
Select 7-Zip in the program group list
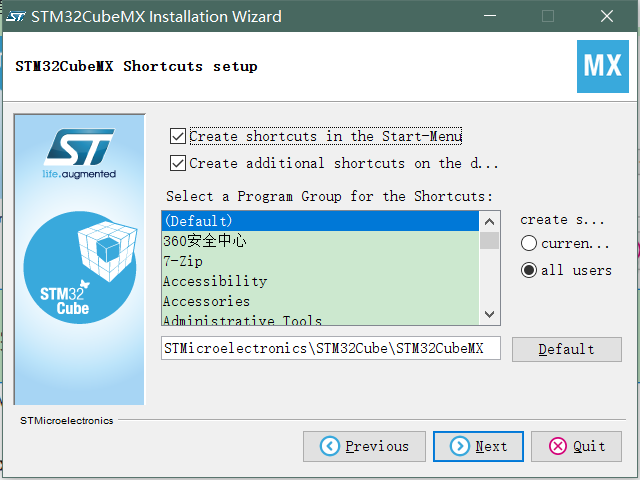[x=320, y=261]
